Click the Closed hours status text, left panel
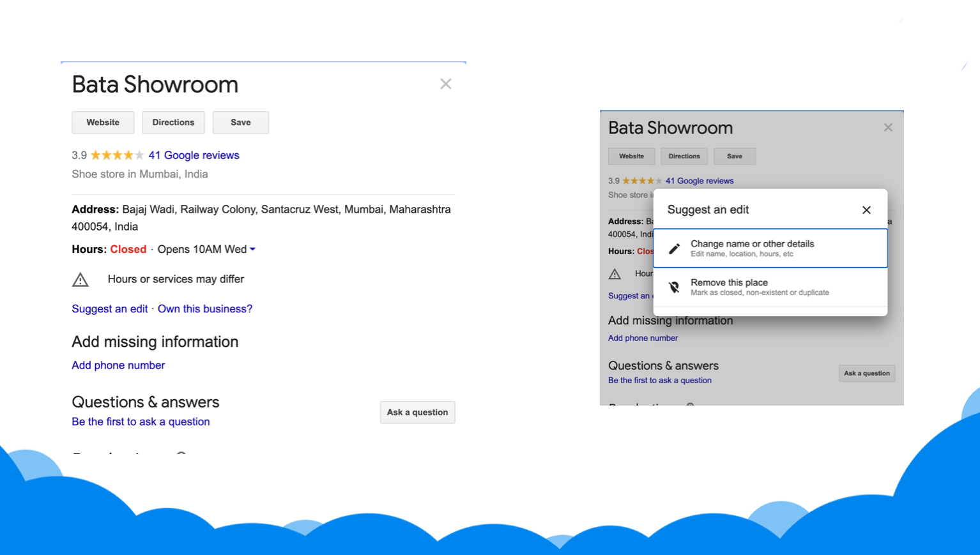The height and width of the screenshot is (555, 980). pos(128,249)
